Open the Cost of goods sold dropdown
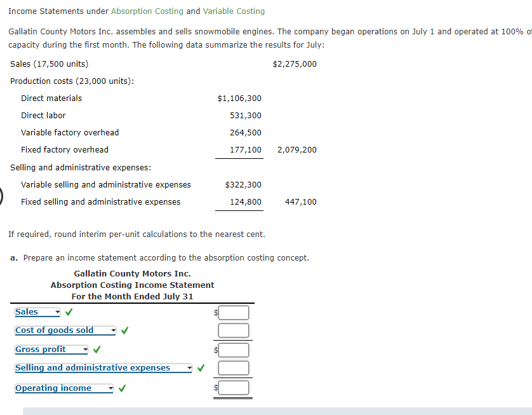 65,330
